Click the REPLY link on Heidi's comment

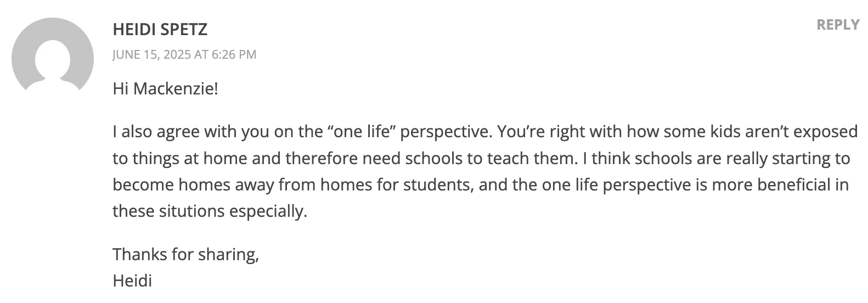coord(838,25)
